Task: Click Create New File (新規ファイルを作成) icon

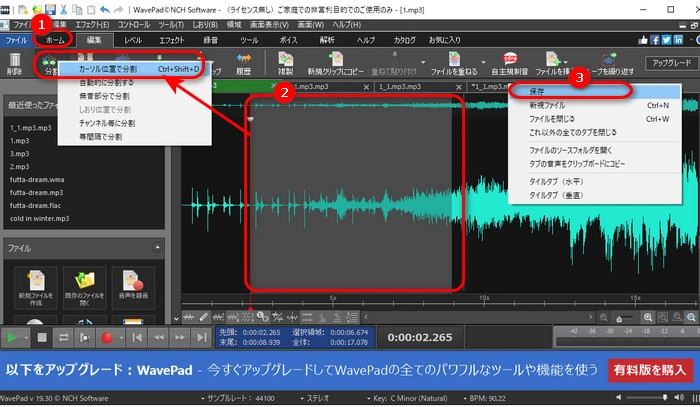Action: [x=36, y=288]
